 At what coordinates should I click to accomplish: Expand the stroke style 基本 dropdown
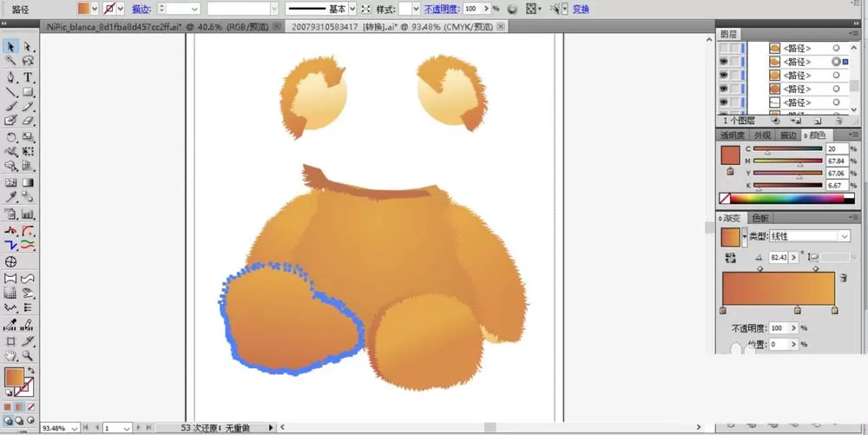[352, 9]
